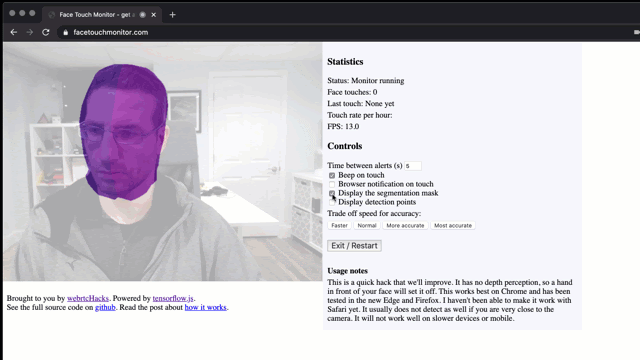This screenshot has width=640, height=360.
Task: Reload the page with refresh icon
Action: point(46,32)
